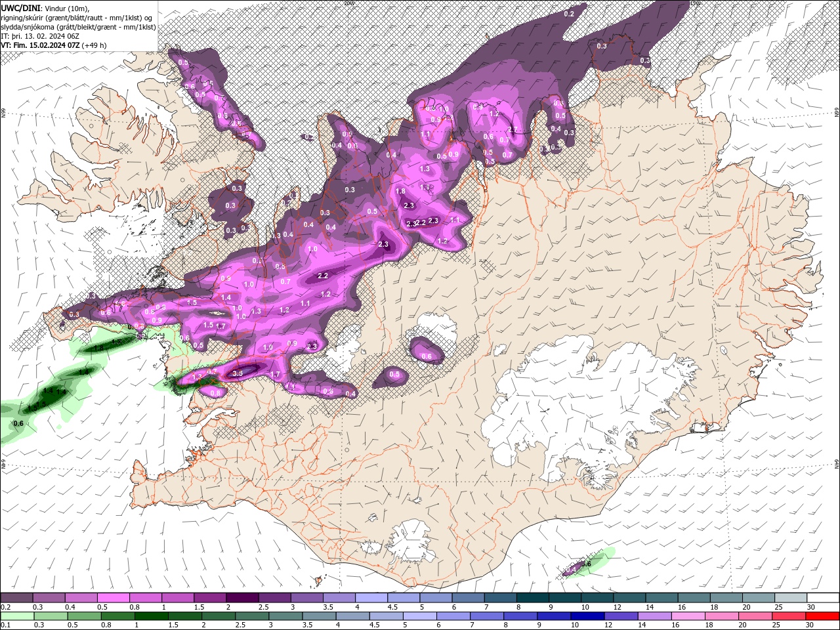Click the bottom-row legend swatch between 8 and 9

point(520,616)
